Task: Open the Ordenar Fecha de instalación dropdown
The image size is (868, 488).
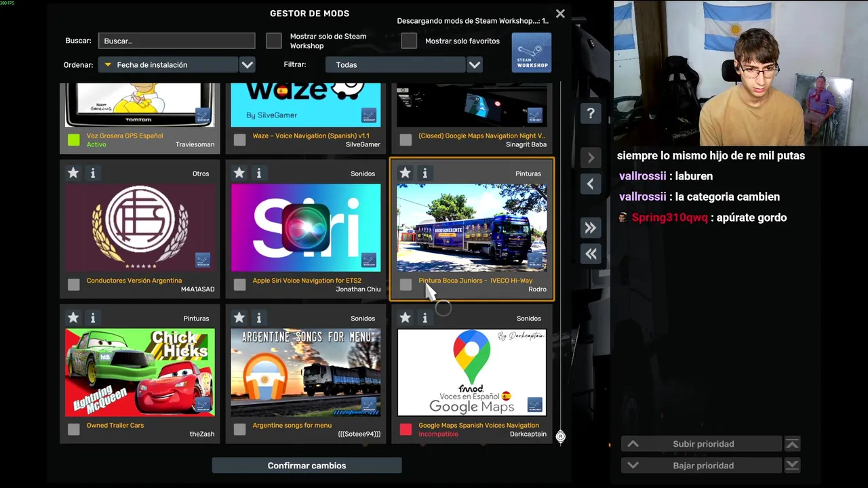Action: [168, 65]
